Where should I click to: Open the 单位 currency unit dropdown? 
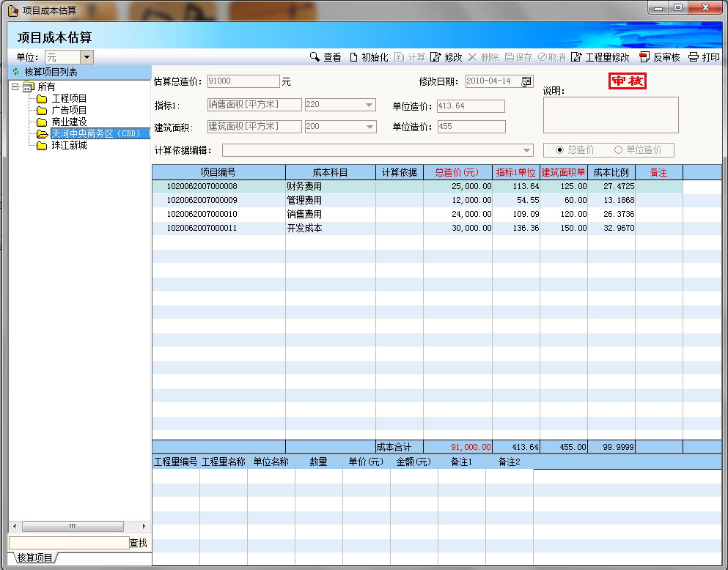pos(87,57)
